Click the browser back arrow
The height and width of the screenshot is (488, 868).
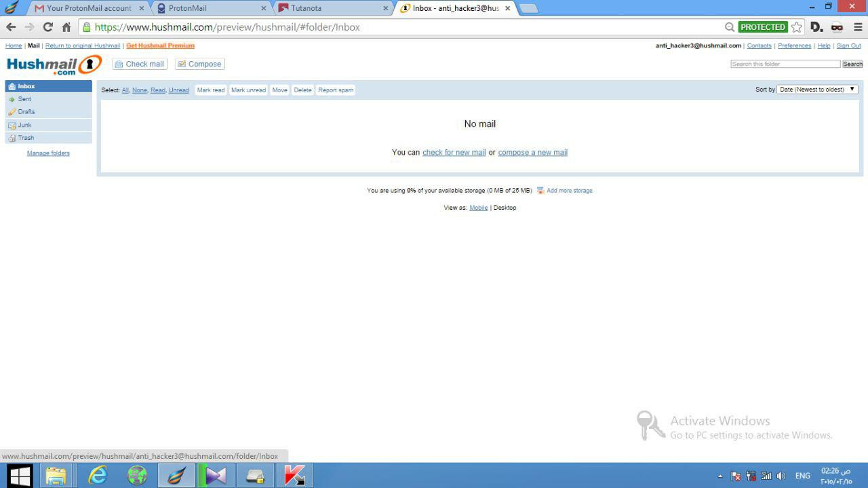pyautogui.click(x=11, y=27)
